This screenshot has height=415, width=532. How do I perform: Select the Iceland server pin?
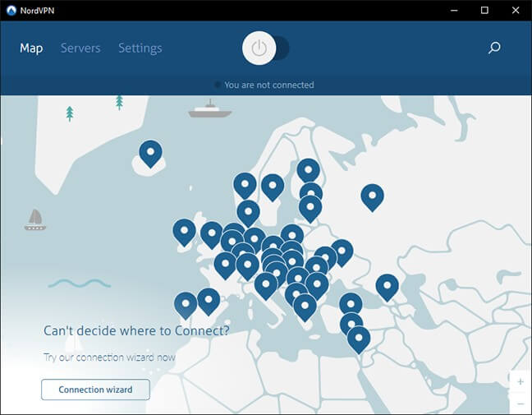pyautogui.click(x=150, y=154)
